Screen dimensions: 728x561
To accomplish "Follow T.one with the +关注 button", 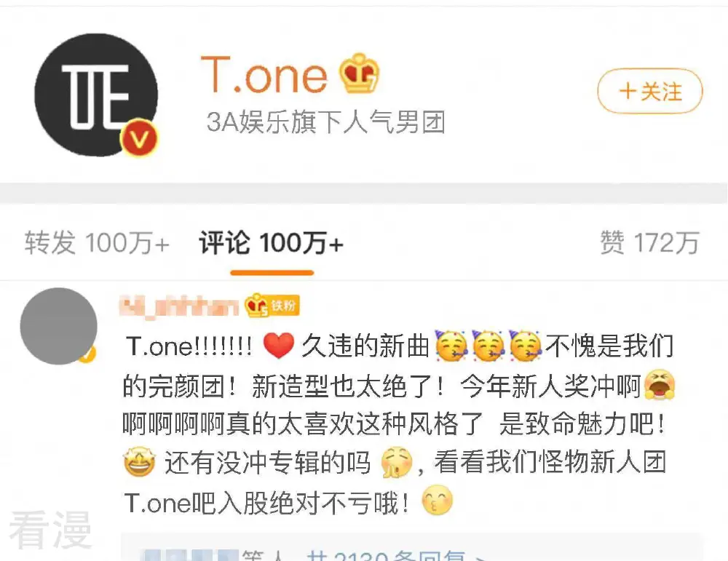I will [x=650, y=91].
